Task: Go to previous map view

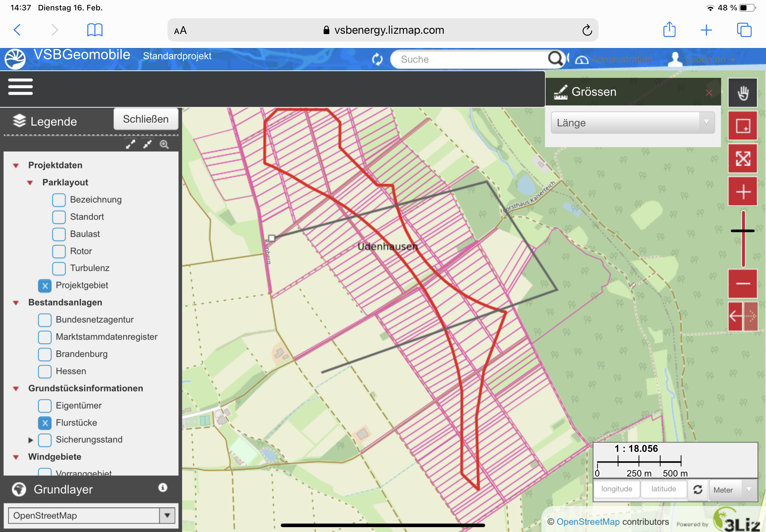Action: (735, 316)
